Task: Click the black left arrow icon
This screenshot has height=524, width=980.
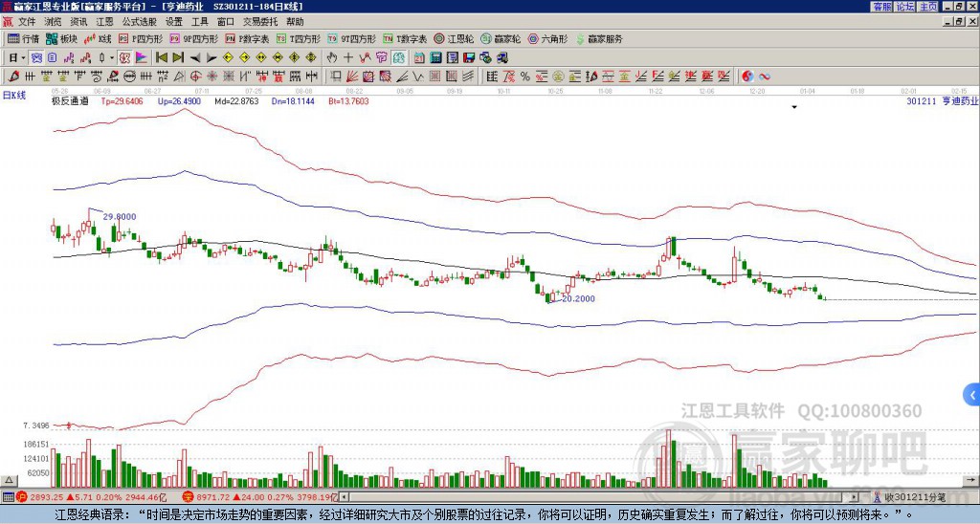Action: [x=195, y=58]
